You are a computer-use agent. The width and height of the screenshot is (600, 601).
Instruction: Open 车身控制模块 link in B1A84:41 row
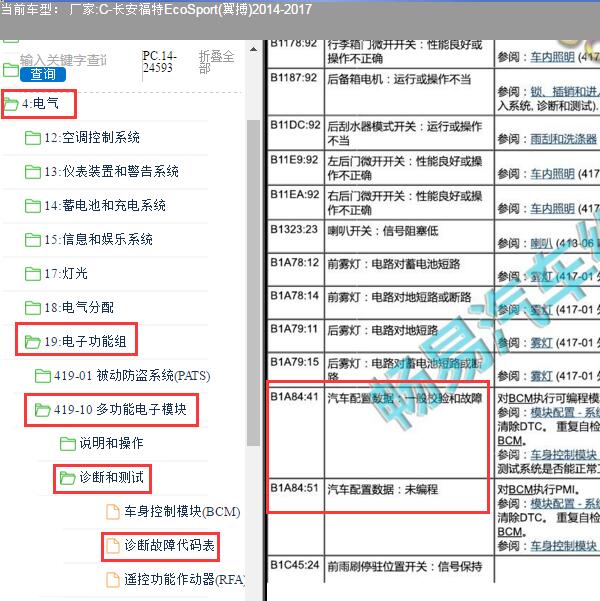coord(564,455)
